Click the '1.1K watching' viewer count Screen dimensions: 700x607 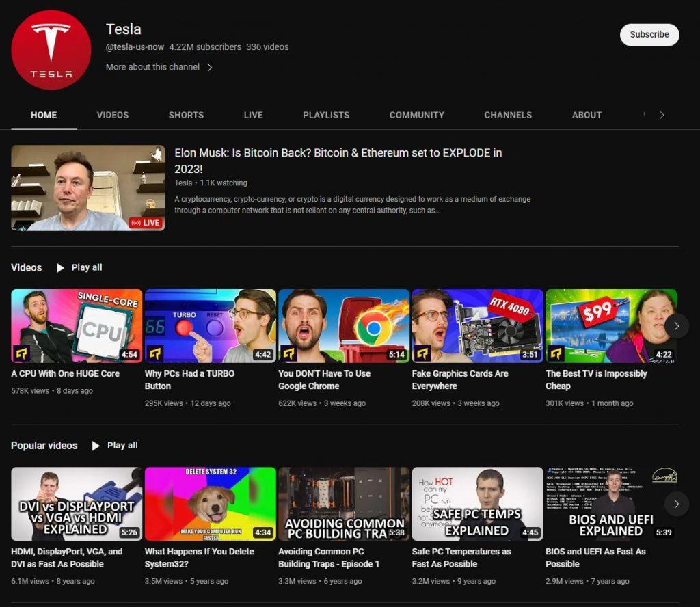click(x=224, y=183)
